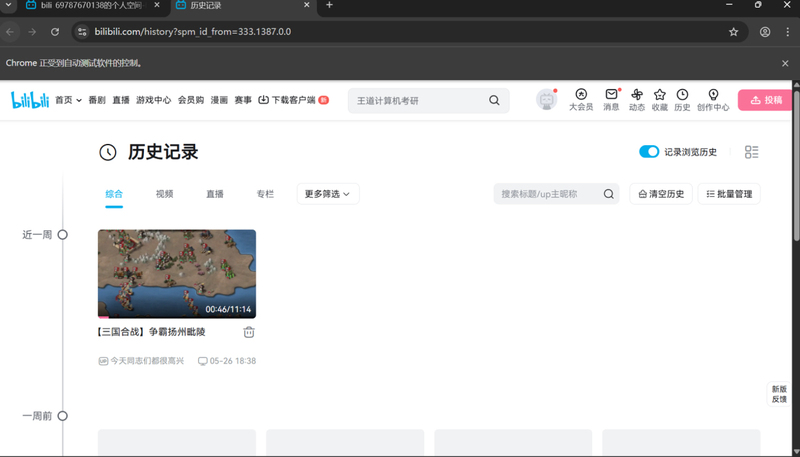
Task: Expand the 更多筛选 filter dropdown
Action: 328,194
